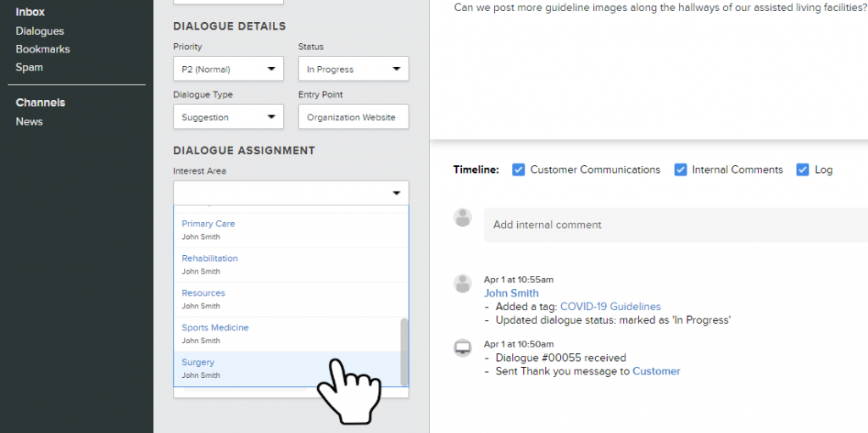This screenshot has width=868, height=433.
Task: Choose Sports Medicine interest area
Action: 287,334
